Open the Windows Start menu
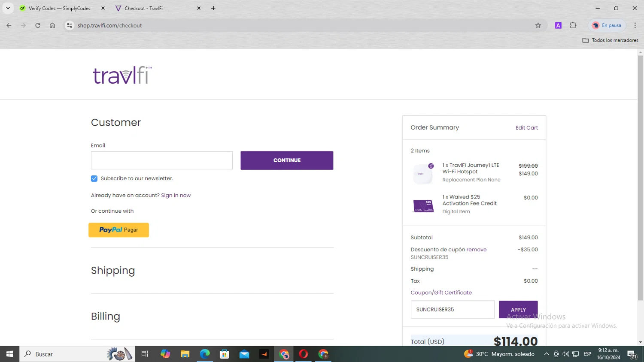 click(9, 354)
